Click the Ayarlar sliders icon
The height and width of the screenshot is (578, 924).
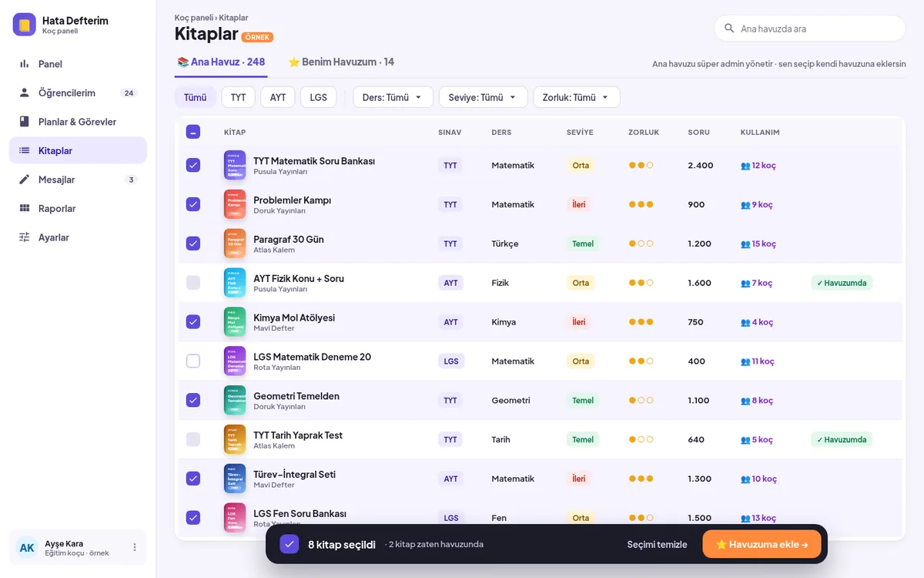click(x=25, y=237)
